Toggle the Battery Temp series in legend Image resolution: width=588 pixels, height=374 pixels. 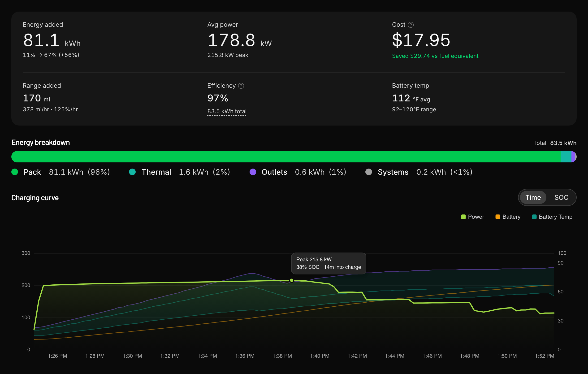552,217
